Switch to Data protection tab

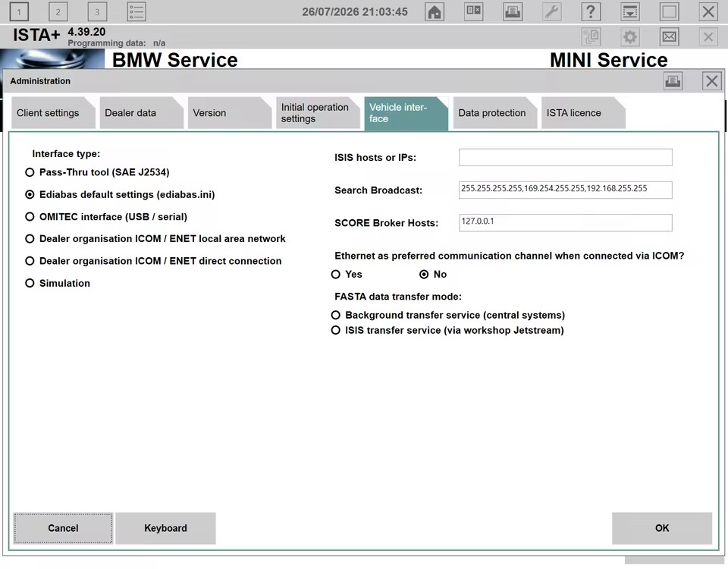pos(494,113)
